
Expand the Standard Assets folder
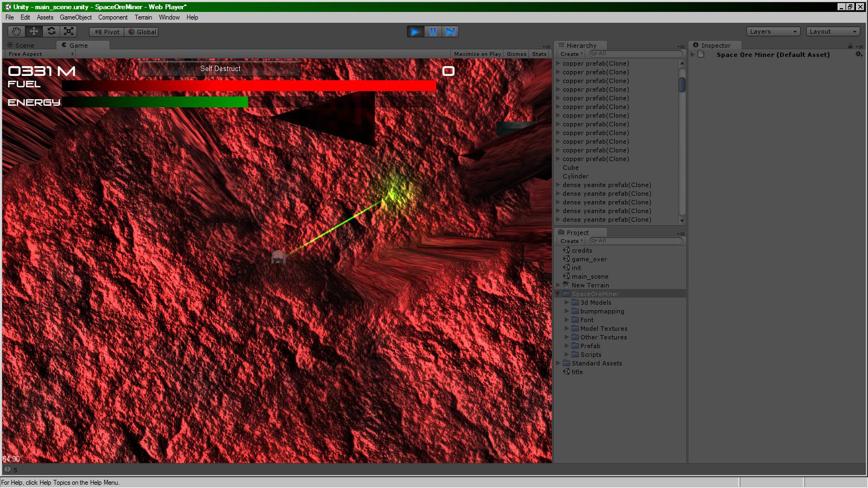pyautogui.click(x=558, y=363)
